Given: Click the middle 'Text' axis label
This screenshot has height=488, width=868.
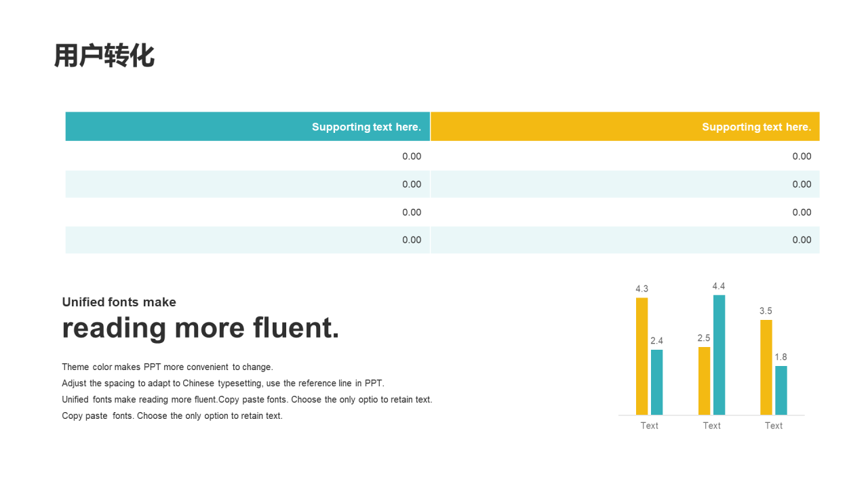Looking at the screenshot, I should coord(711,426).
